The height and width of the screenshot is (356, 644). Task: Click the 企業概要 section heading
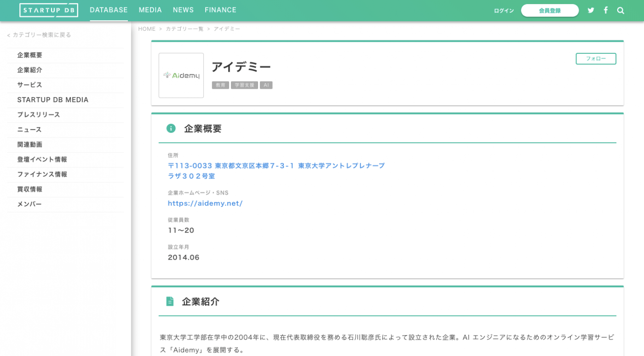coord(203,129)
